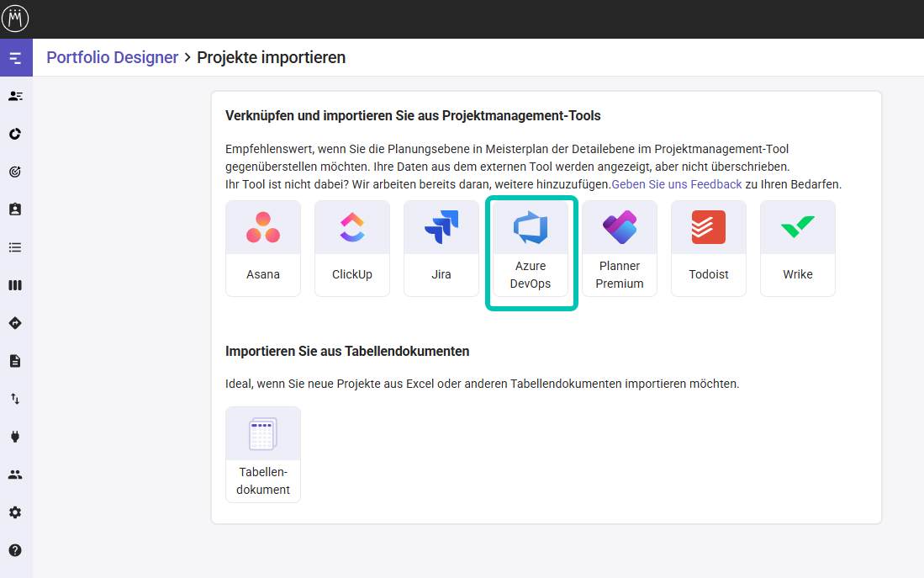
Task: Open the diamond direction icon in sidebar
Action: pyautogui.click(x=15, y=323)
